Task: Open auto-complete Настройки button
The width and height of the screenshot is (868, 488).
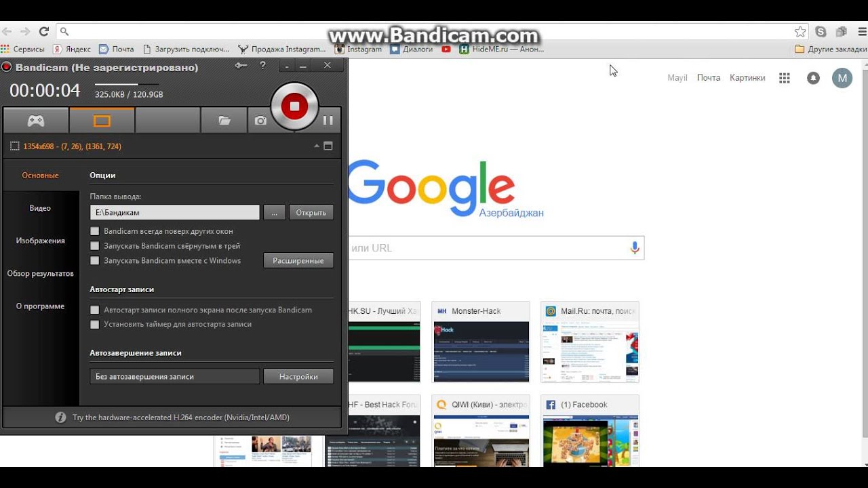Action: [298, 376]
